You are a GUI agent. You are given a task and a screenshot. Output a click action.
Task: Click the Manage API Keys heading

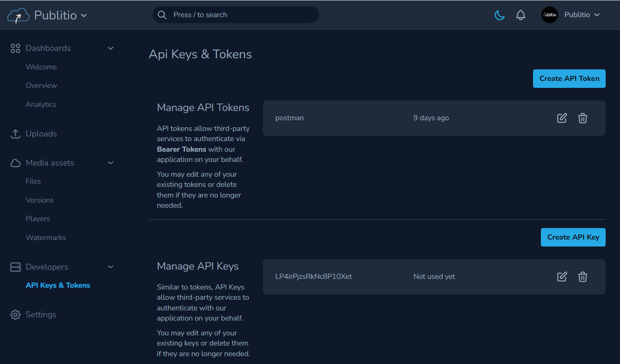click(x=198, y=266)
